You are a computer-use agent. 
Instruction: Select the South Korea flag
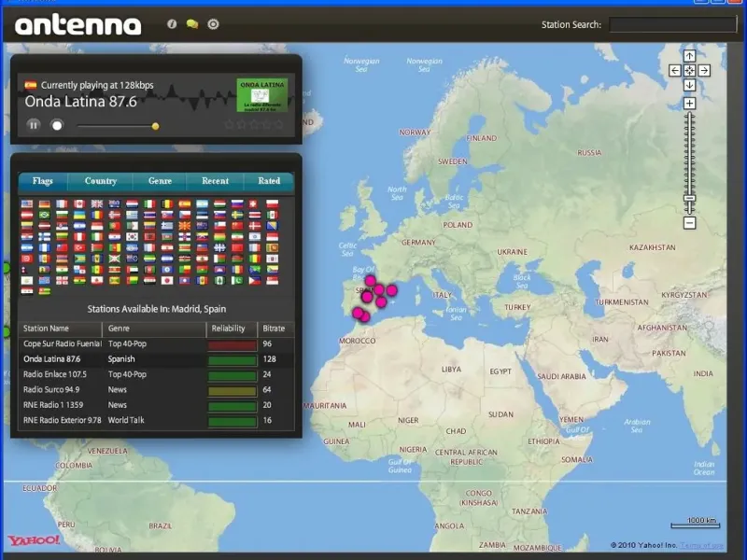pyautogui.click(x=132, y=237)
